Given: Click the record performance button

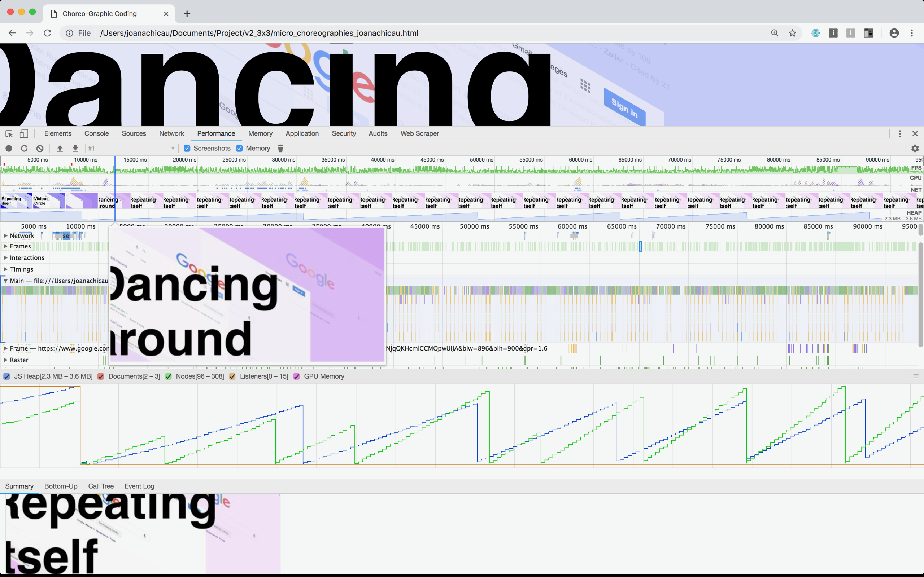Looking at the screenshot, I should pyautogui.click(x=9, y=149).
